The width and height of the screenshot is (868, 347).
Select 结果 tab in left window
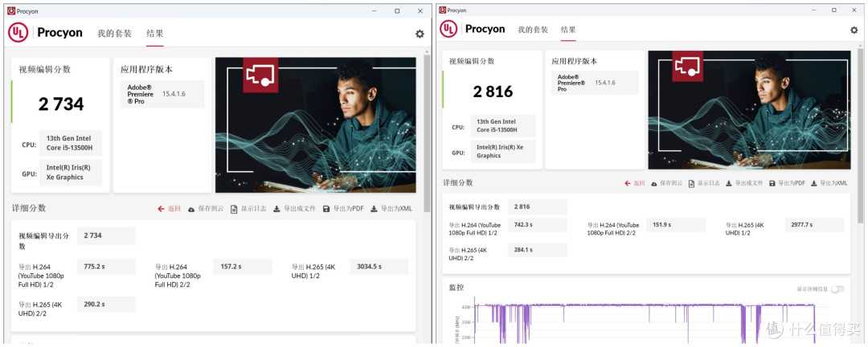click(x=154, y=33)
